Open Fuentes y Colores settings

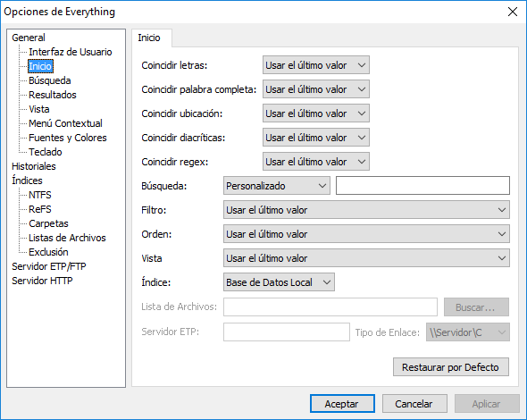[68, 138]
